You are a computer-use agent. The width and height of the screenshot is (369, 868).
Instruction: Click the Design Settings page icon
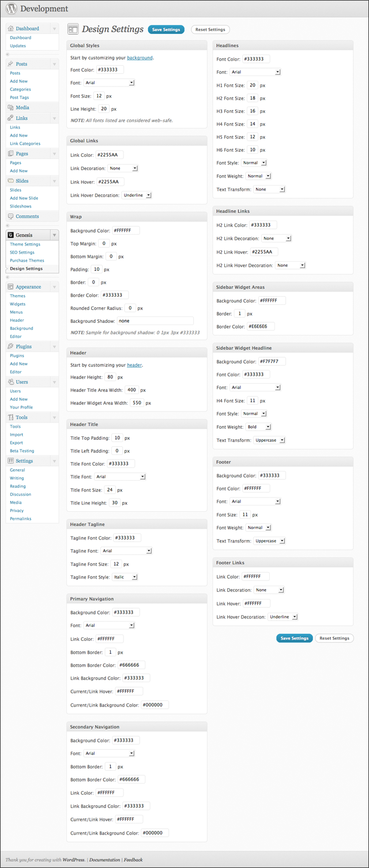[x=73, y=29]
